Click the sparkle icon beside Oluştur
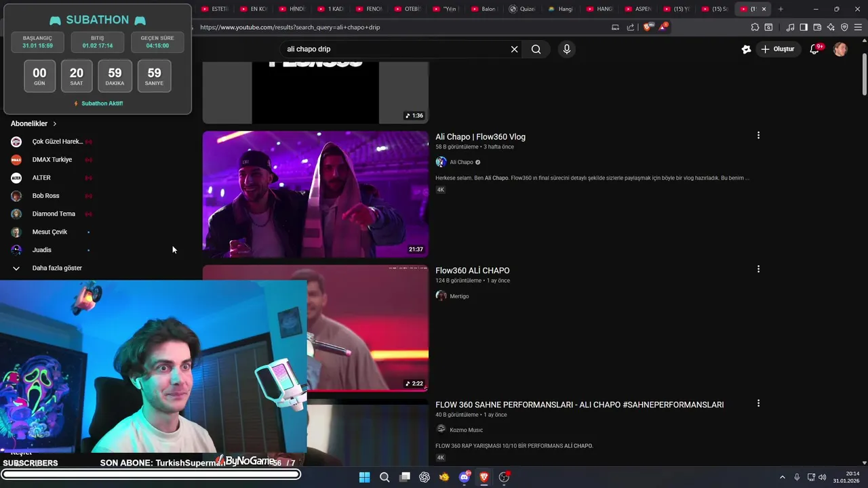Image resolution: width=868 pixels, height=488 pixels. tap(747, 49)
